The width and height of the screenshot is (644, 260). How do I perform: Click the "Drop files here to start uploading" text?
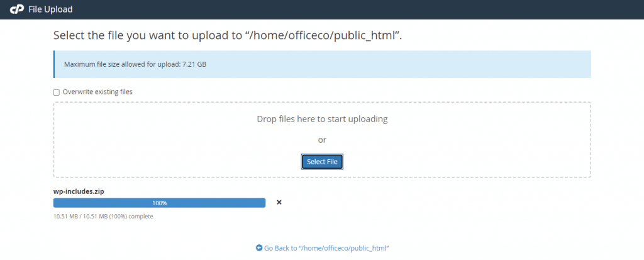(x=322, y=118)
